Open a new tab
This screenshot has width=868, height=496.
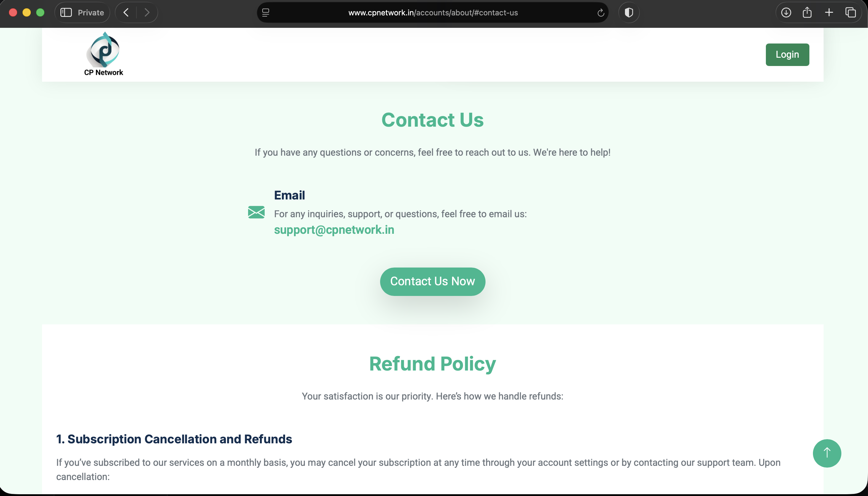pyautogui.click(x=829, y=13)
